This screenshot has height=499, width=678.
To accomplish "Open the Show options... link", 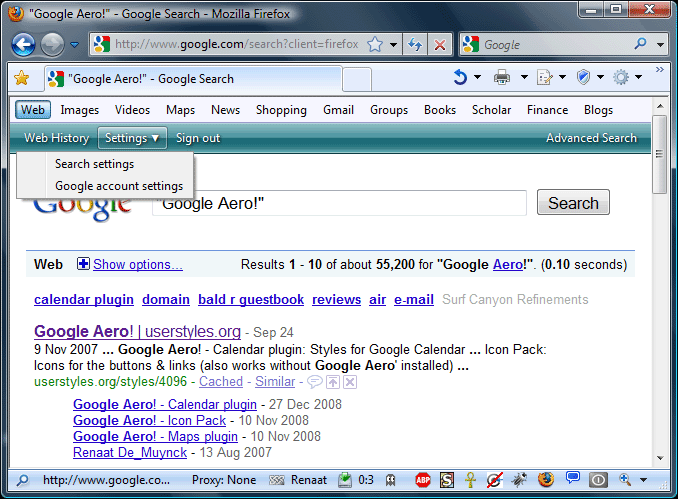I will 138,264.
